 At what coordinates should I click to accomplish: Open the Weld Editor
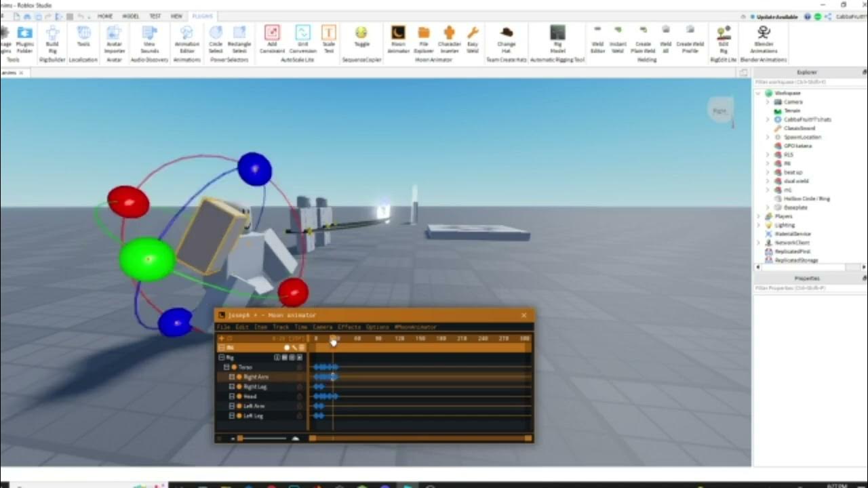coord(597,39)
